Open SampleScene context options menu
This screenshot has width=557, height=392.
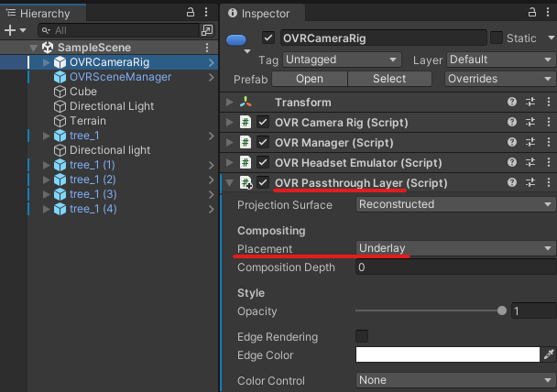(207, 48)
